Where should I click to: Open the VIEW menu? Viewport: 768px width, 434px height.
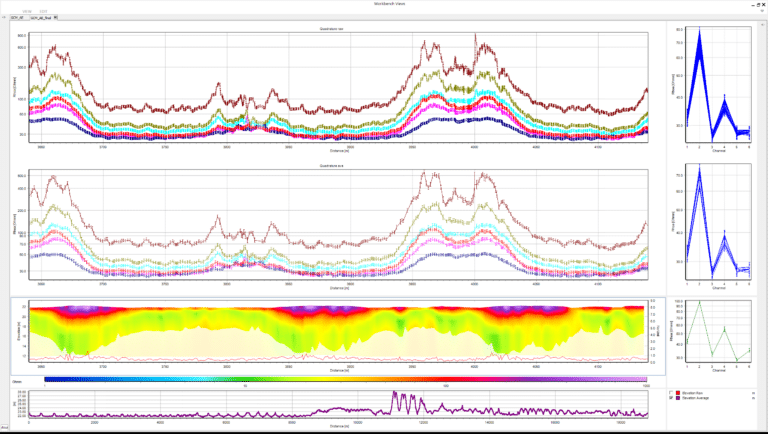pyautogui.click(x=27, y=11)
